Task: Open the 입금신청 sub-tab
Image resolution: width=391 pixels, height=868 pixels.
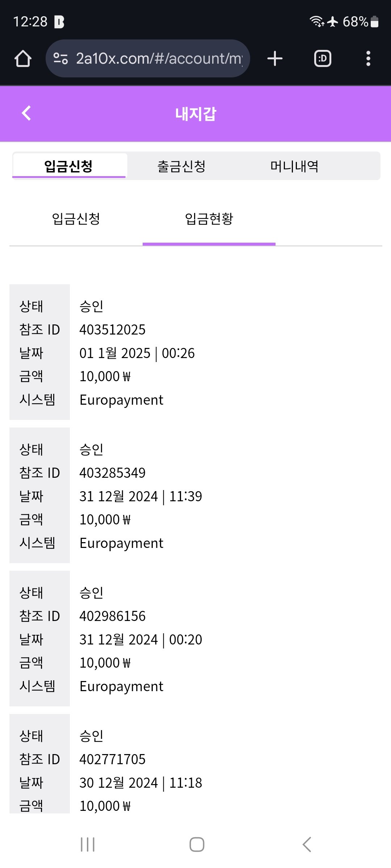Action: click(x=76, y=219)
